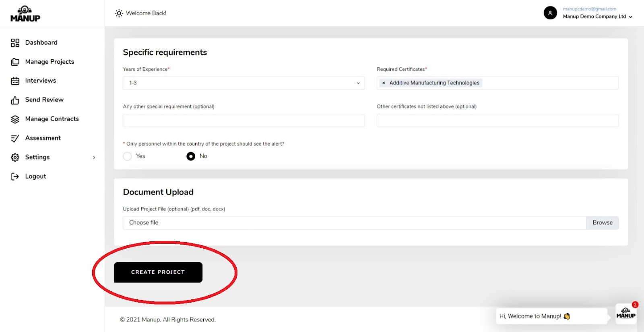Click the Browse file button
The height and width of the screenshot is (332, 644).
click(x=602, y=223)
